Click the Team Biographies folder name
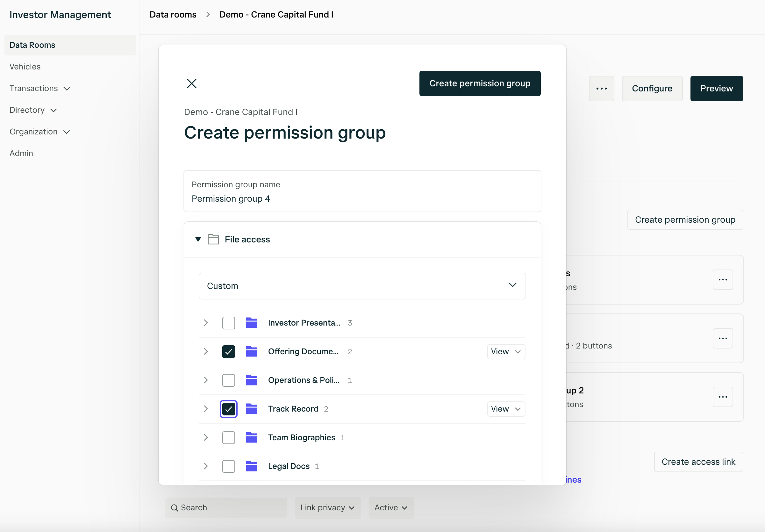 point(302,437)
